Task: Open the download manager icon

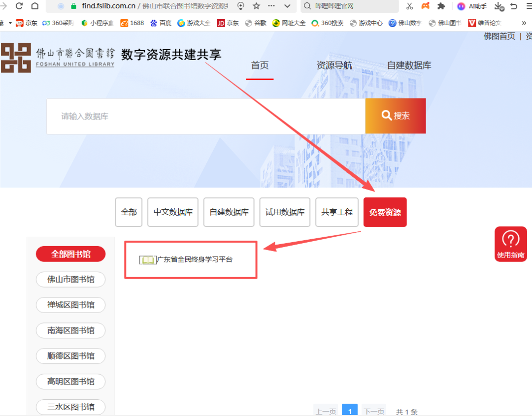Action: pyautogui.click(x=499, y=6)
